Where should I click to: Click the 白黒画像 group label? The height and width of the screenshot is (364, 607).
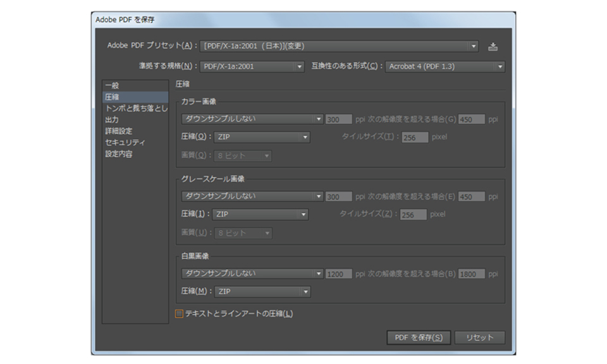click(195, 257)
